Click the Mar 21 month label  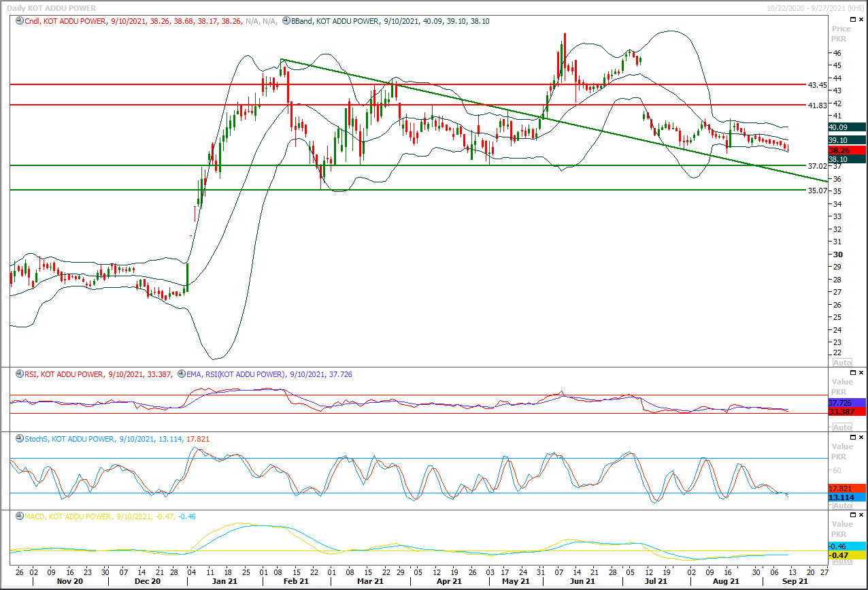click(x=369, y=582)
